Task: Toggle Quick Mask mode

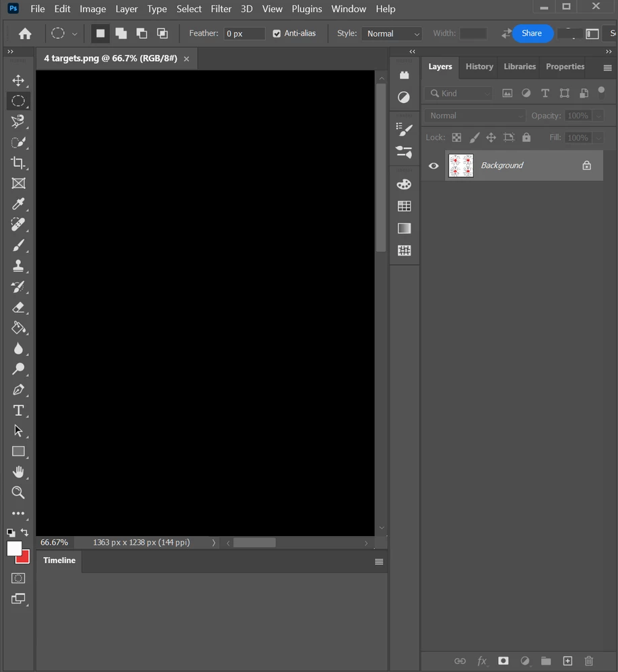Action: pos(18,578)
